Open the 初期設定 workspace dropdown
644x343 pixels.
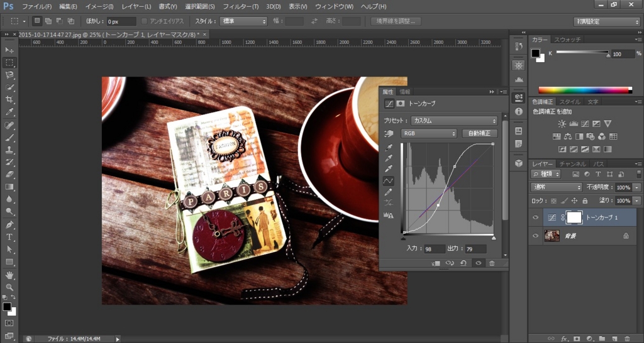pyautogui.click(x=606, y=21)
